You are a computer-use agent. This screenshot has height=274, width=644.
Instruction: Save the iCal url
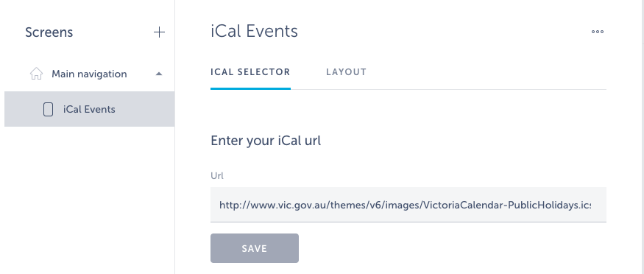pyautogui.click(x=255, y=248)
